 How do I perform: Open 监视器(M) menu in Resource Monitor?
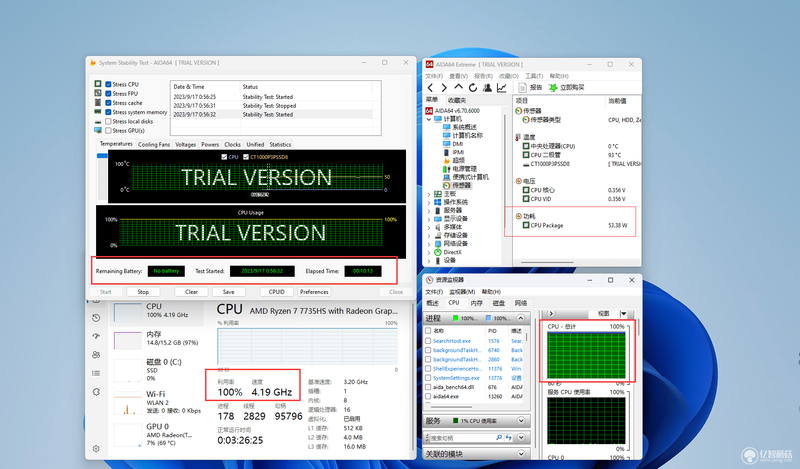point(462,292)
